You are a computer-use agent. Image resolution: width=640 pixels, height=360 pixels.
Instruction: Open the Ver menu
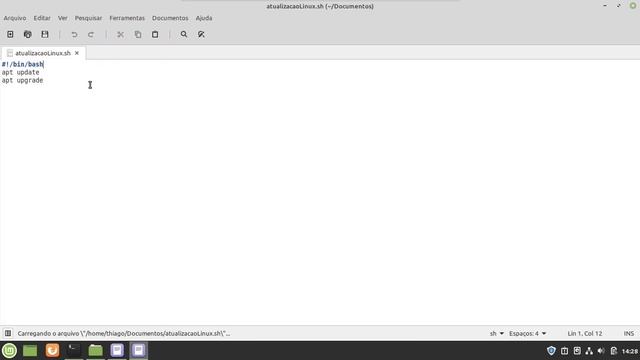coord(62,18)
